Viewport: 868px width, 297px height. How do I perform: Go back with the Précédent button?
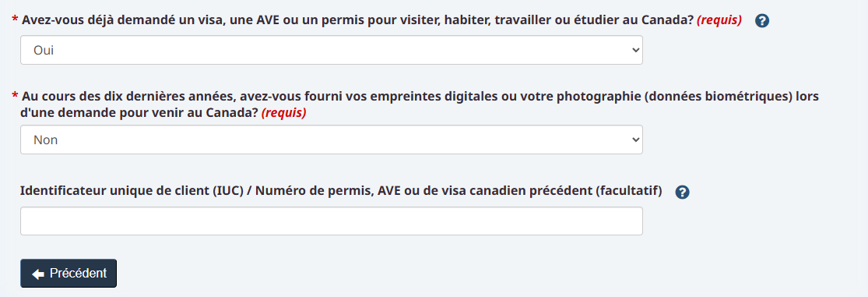[69, 273]
